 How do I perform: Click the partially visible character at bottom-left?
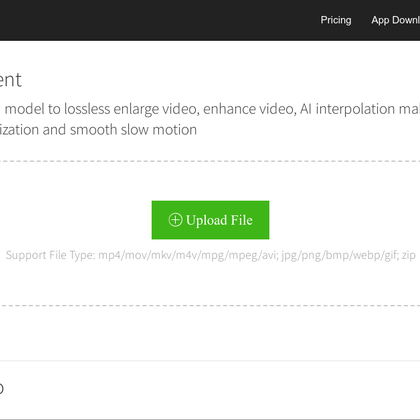[x=2, y=389]
